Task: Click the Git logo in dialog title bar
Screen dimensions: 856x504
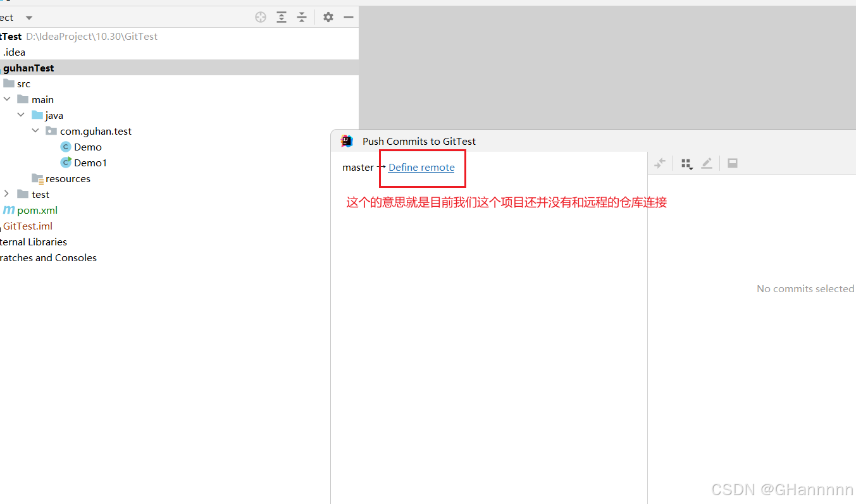Action: click(347, 140)
